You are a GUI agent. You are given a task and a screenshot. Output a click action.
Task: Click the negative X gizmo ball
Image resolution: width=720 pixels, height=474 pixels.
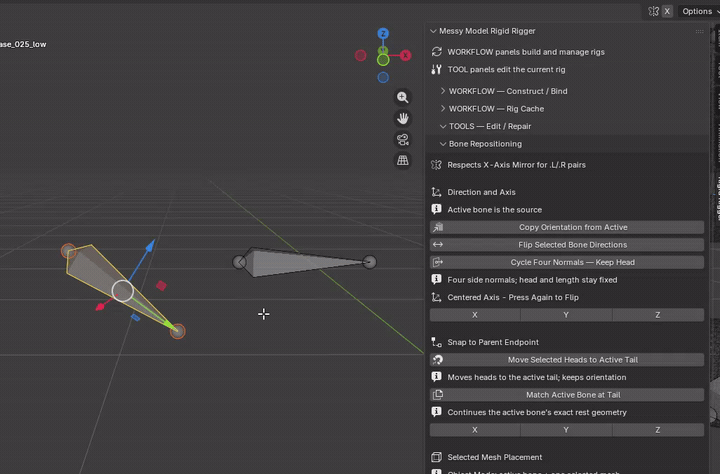(361, 56)
